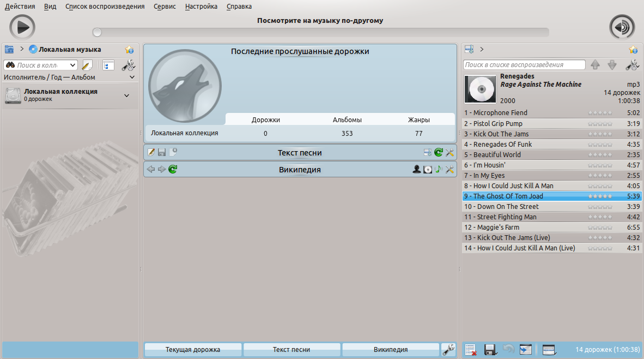644x359 pixels.
Task: Clear the playlist with the red X icon
Action: 471,350
